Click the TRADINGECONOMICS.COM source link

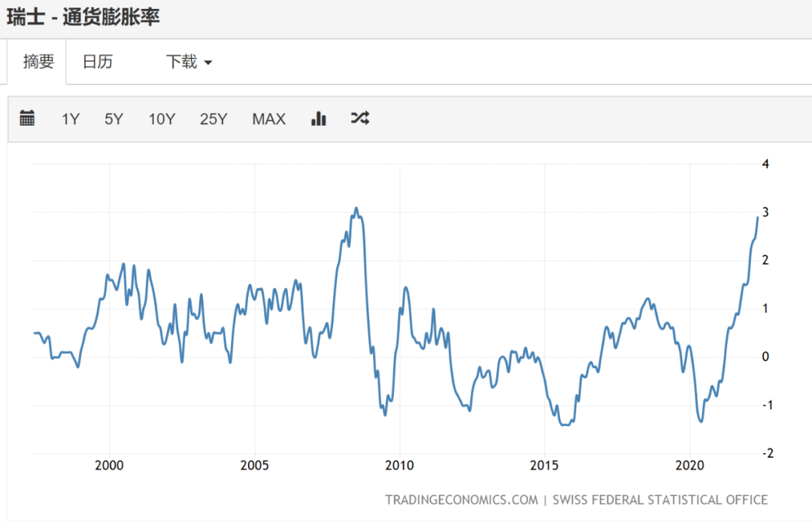pos(462,500)
